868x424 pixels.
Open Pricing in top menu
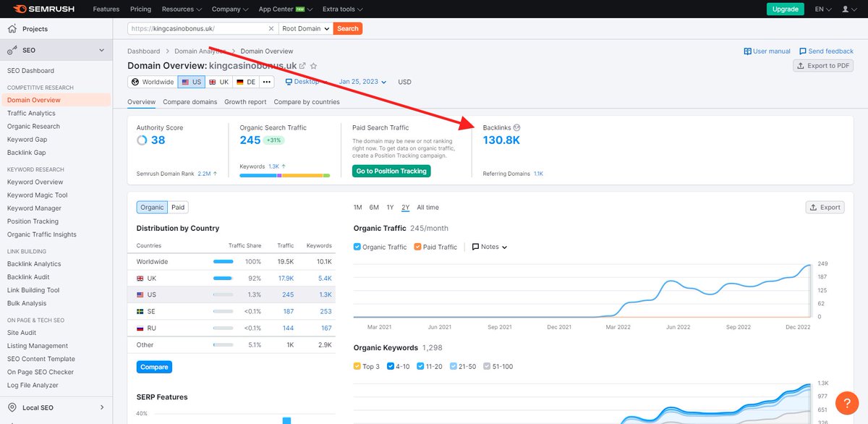pos(141,9)
